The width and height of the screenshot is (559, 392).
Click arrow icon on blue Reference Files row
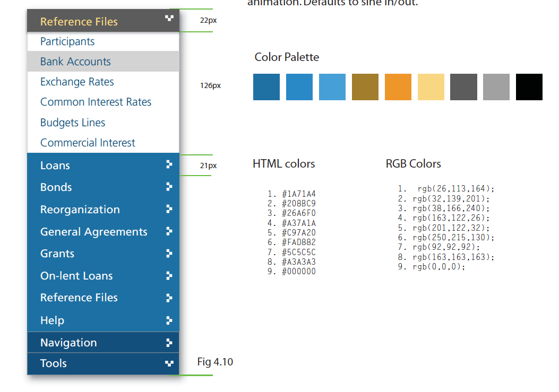pos(169,298)
